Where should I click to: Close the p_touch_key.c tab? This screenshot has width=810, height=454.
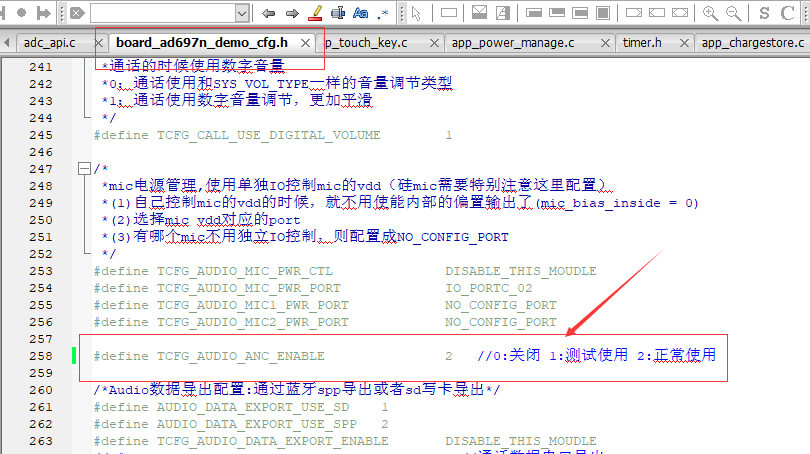tap(435, 43)
